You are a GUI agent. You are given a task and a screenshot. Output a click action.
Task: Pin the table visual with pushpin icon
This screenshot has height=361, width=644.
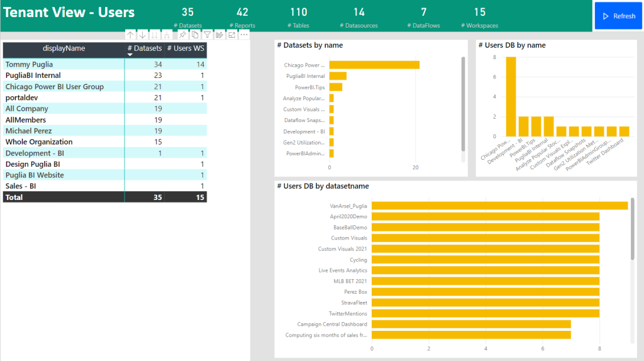pyautogui.click(x=183, y=35)
